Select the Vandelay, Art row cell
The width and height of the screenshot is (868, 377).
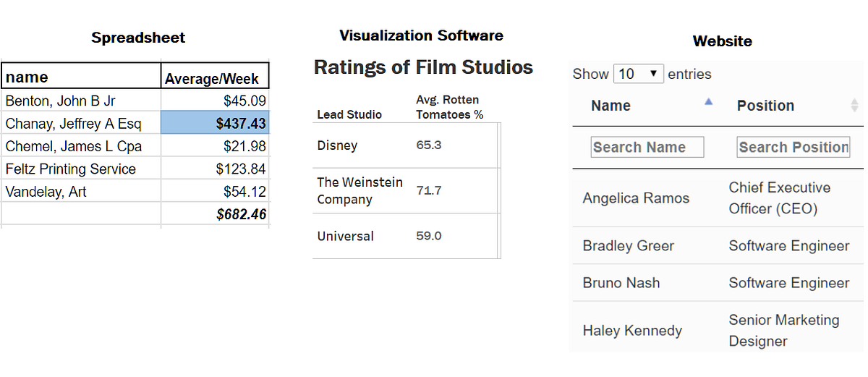coord(81,192)
